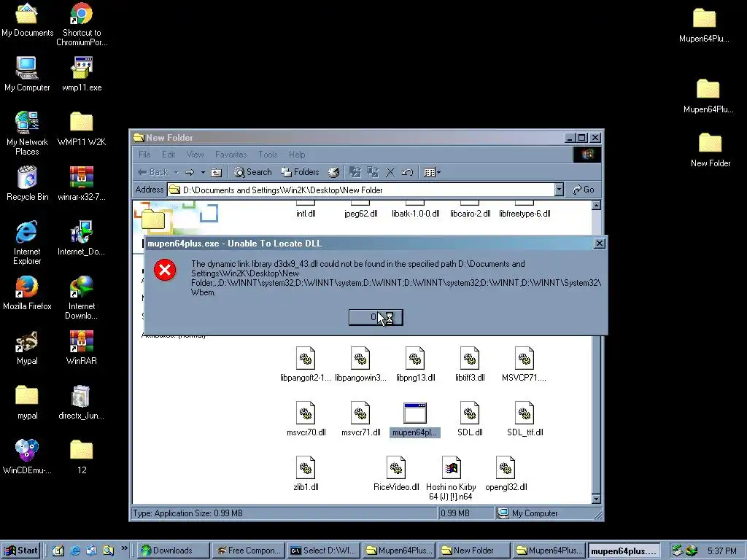Expand the Forward history dropdown arrow
Viewport: 747px width, 560px height.
(203, 172)
